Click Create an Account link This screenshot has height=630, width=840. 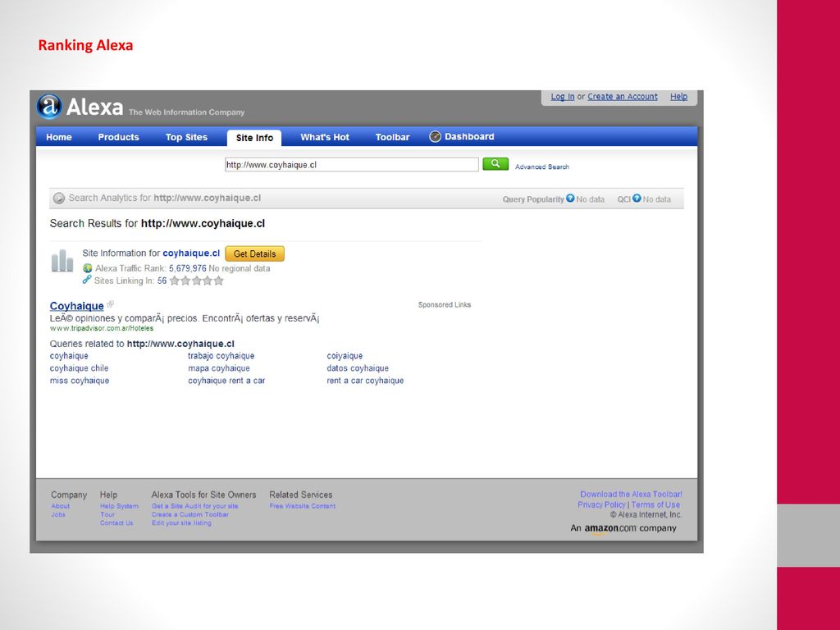[x=623, y=97]
